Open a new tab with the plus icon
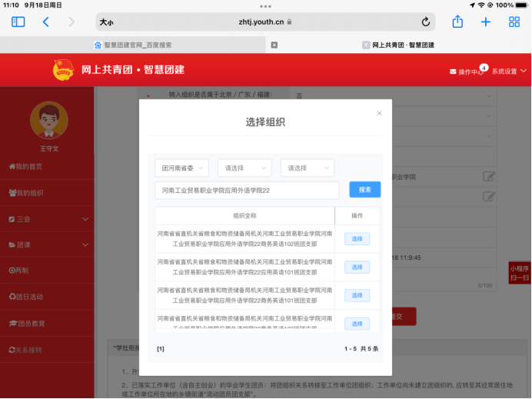 click(x=485, y=22)
